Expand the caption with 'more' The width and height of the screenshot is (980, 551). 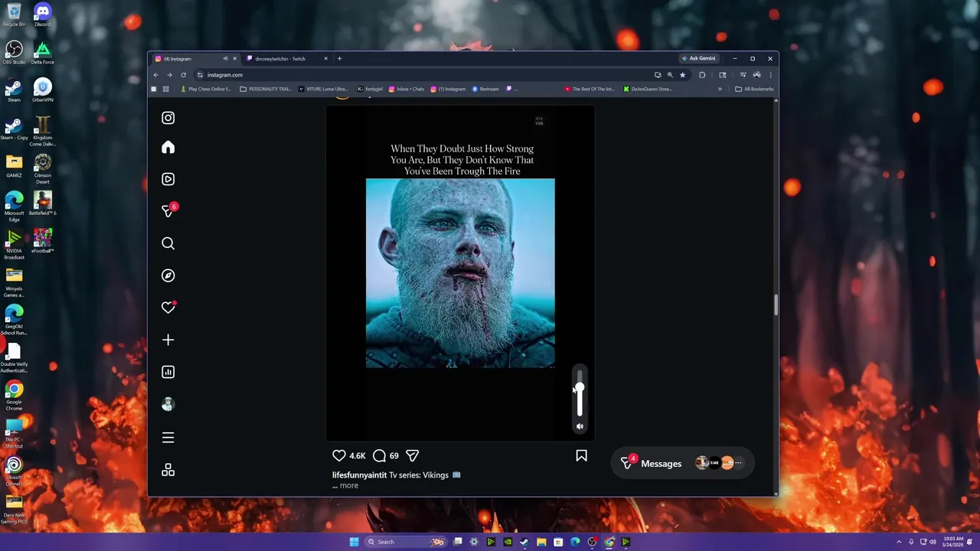click(348, 485)
